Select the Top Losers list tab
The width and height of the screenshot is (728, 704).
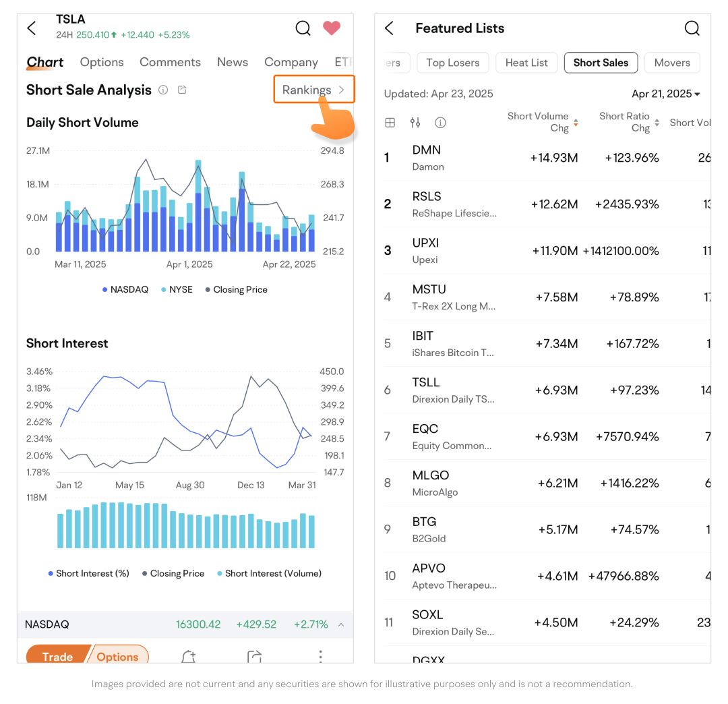452,63
